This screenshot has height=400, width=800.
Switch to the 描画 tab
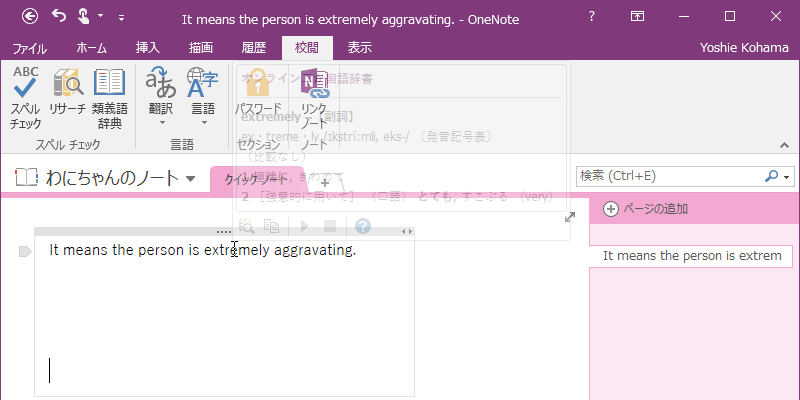tap(201, 48)
